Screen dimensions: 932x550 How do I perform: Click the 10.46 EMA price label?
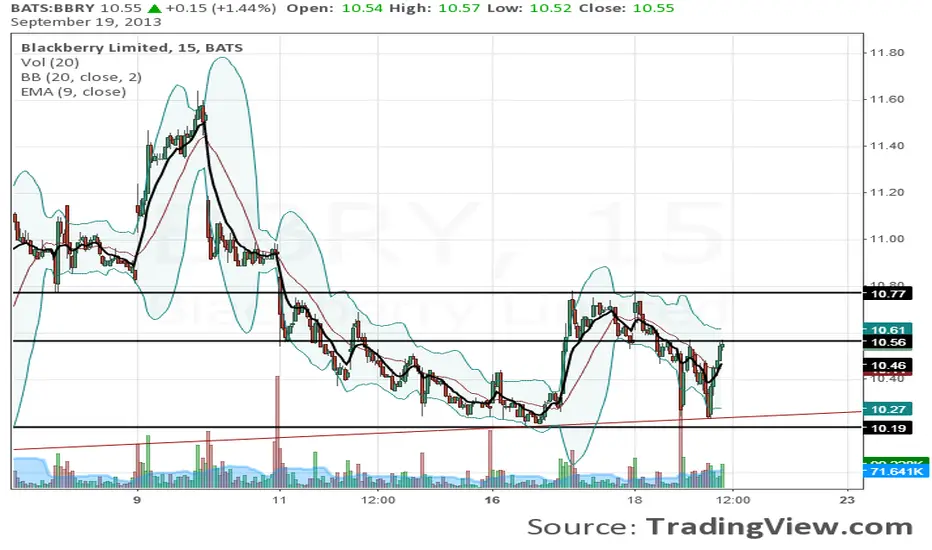888,365
